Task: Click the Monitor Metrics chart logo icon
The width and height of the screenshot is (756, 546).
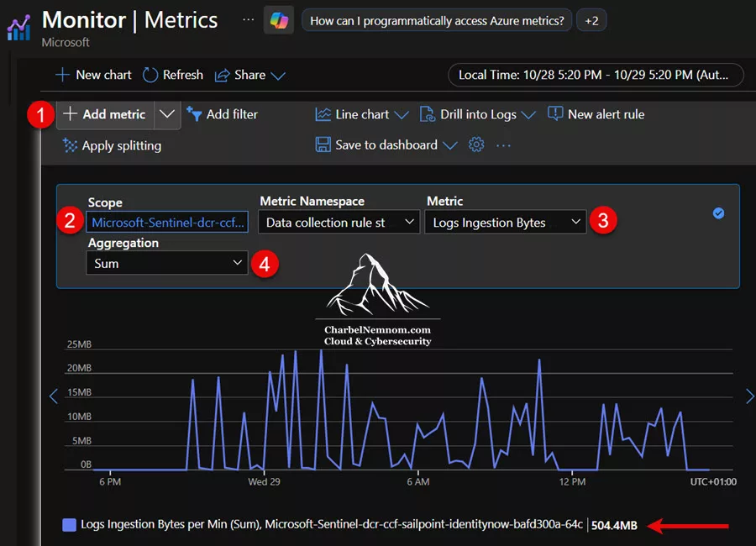Action: point(18,28)
